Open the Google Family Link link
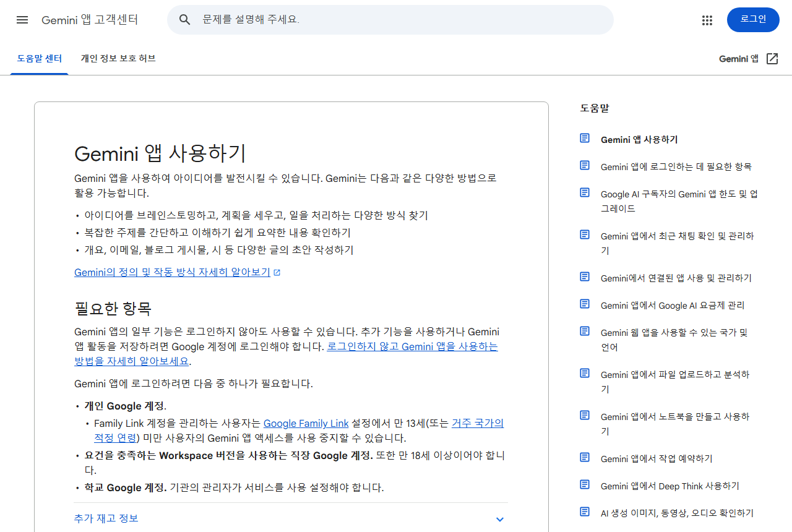The width and height of the screenshot is (792, 532). [x=306, y=424]
